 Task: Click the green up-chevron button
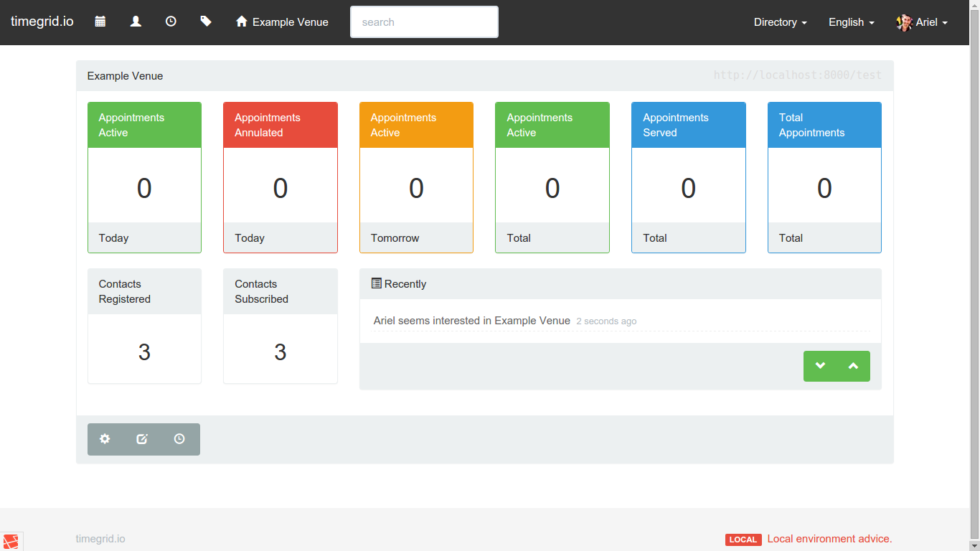click(853, 366)
